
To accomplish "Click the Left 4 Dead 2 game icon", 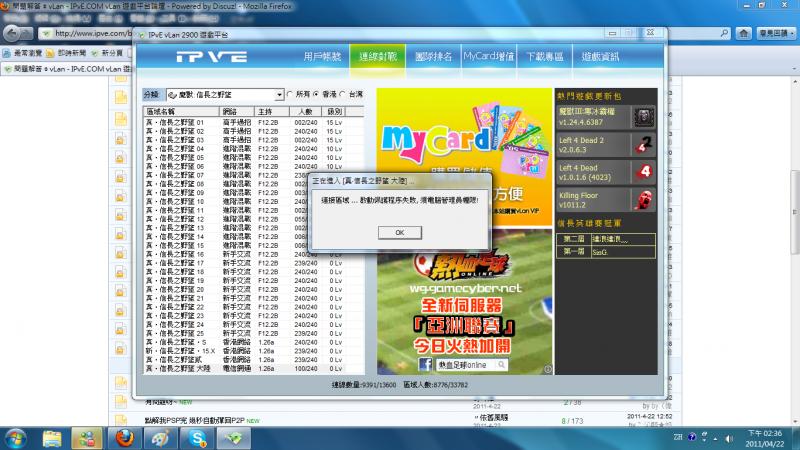I will (x=642, y=144).
